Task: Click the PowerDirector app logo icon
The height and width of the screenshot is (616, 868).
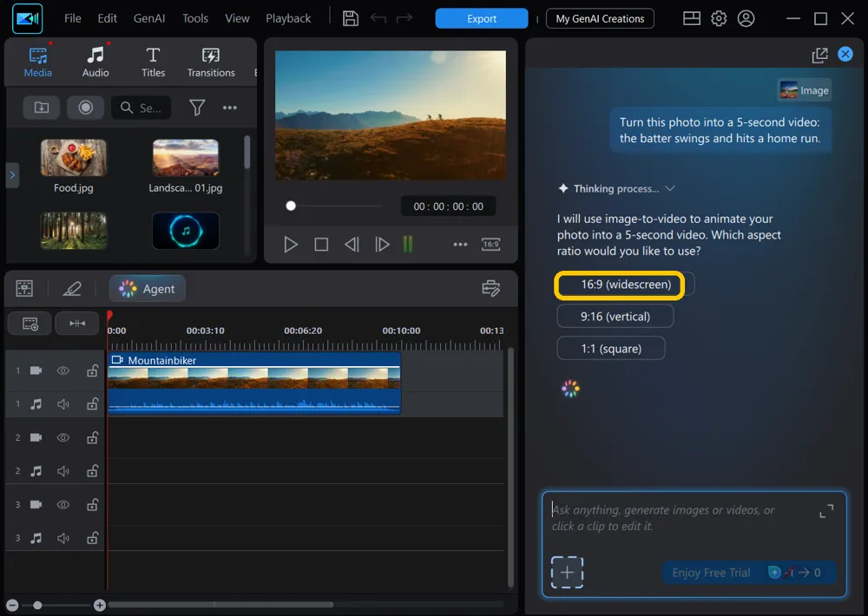Action: [27, 18]
